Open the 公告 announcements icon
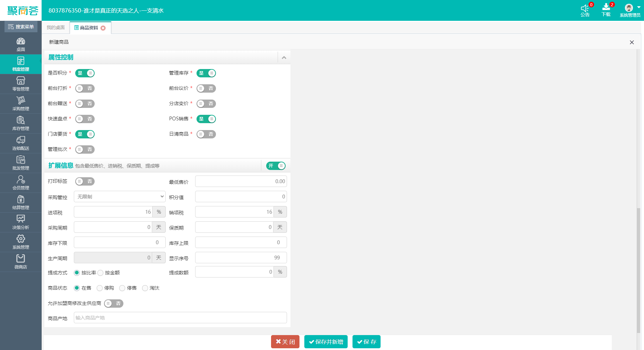The image size is (644, 350). click(585, 10)
